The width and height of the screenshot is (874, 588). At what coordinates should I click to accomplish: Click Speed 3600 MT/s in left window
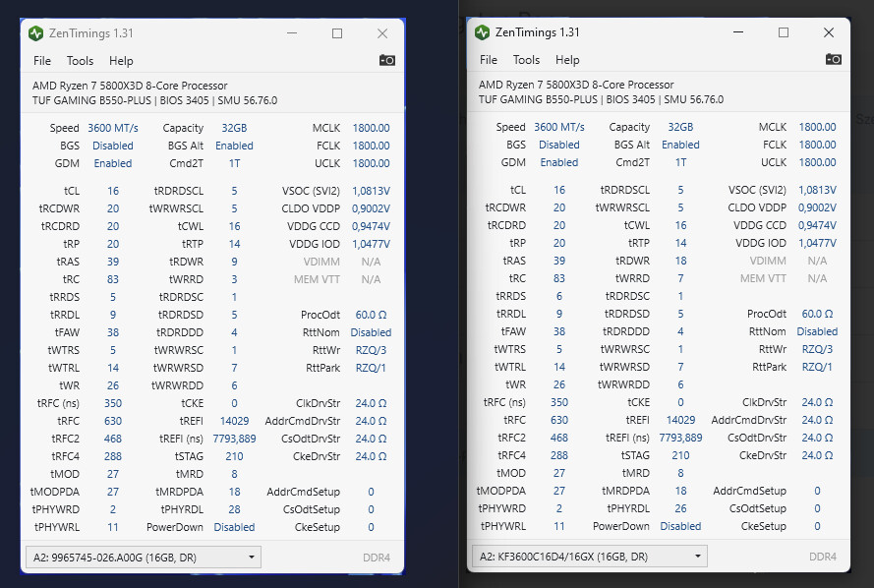tap(113, 128)
